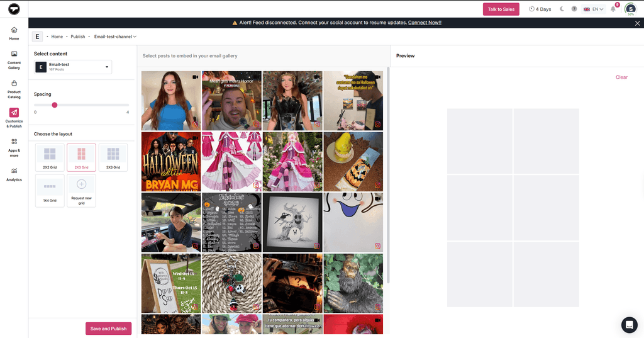Select the Halloween edition Bryan MG post
Image resolution: width=644 pixels, height=338 pixels.
(x=171, y=162)
